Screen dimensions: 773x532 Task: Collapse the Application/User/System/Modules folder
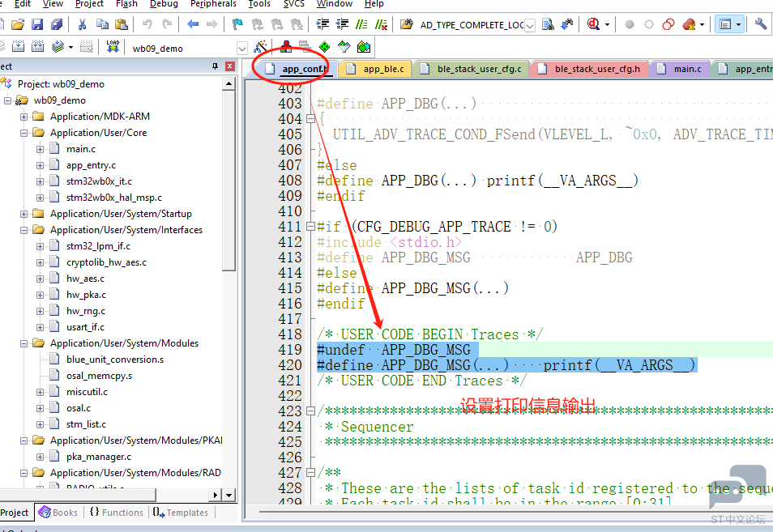(23, 343)
